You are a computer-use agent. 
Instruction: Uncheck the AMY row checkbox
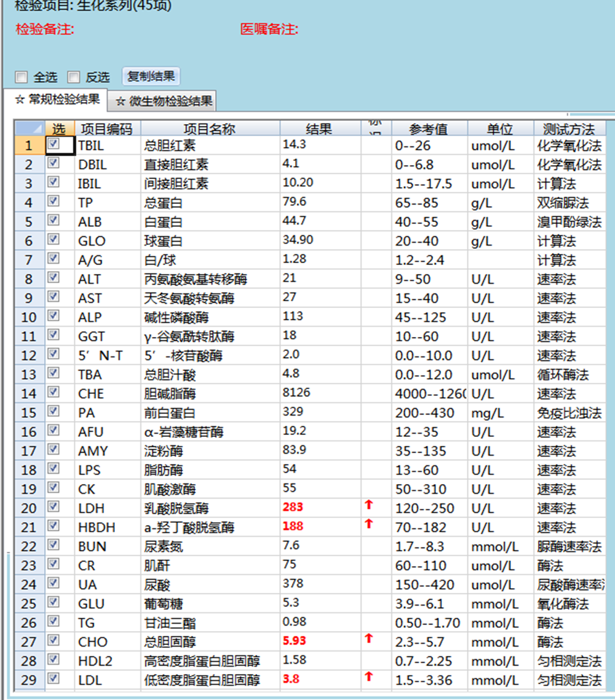coord(53,449)
